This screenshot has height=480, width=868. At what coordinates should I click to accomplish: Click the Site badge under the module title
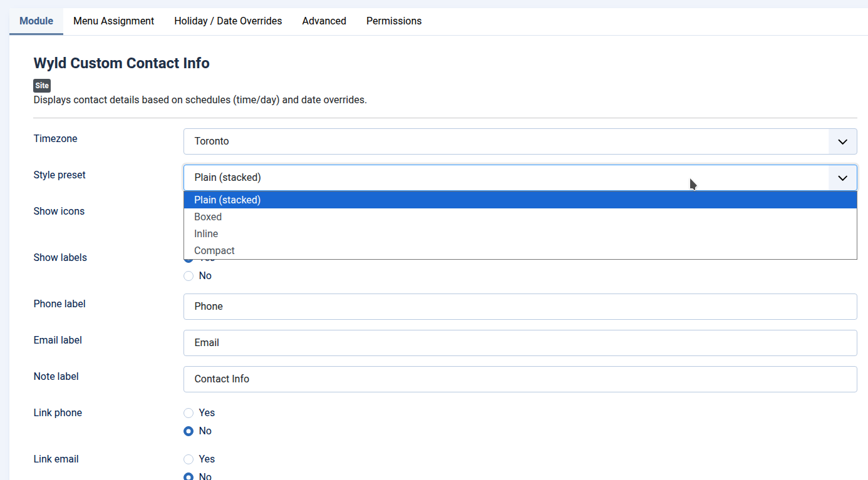[x=41, y=85]
